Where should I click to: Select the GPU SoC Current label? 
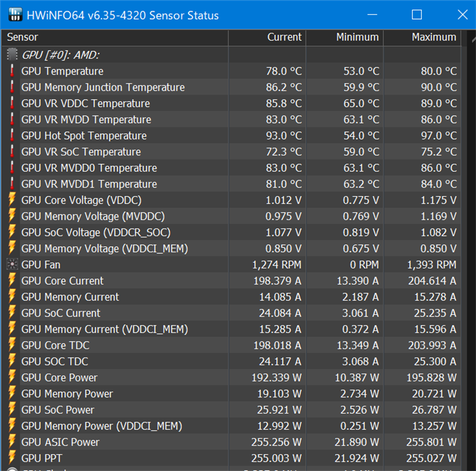[x=61, y=313]
